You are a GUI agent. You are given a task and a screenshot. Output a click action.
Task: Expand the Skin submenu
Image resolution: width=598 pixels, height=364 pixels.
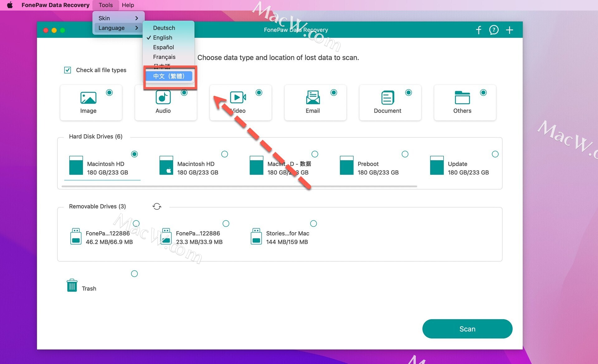pos(118,18)
